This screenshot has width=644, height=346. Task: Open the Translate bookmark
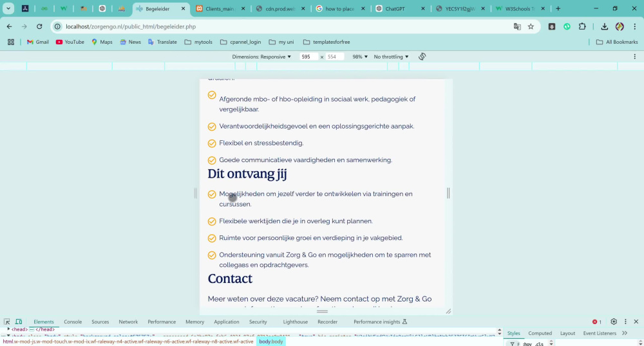tap(162, 42)
